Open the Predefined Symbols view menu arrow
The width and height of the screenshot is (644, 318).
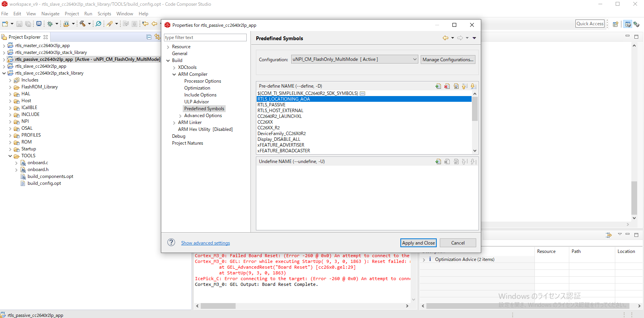tap(474, 38)
